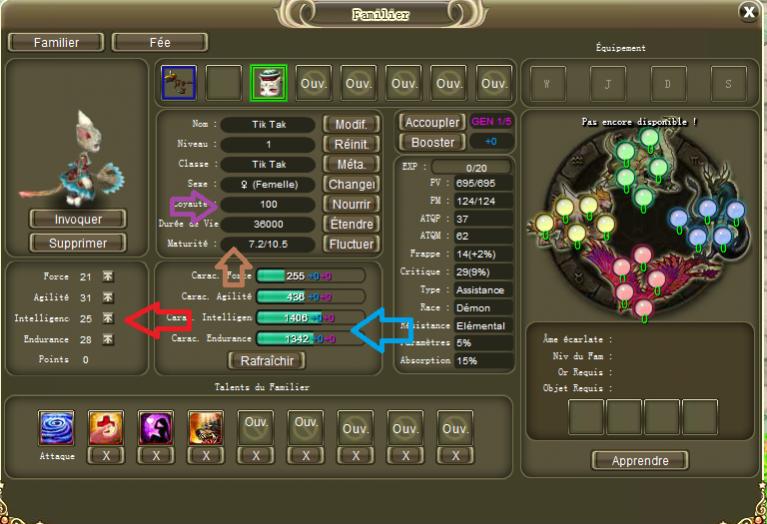Select the purple silhouette talent icon
Viewport: 767px width, 524px height.
click(156, 428)
